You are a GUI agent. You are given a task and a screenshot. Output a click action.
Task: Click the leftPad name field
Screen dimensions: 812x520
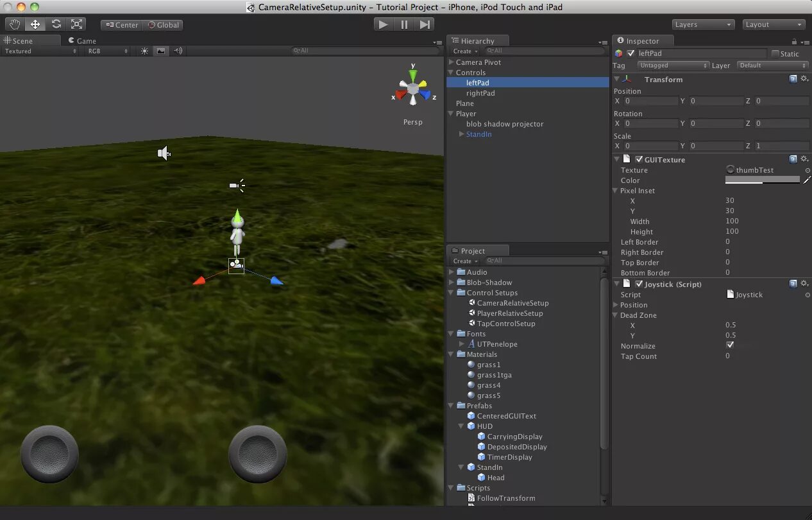tap(702, 53)
